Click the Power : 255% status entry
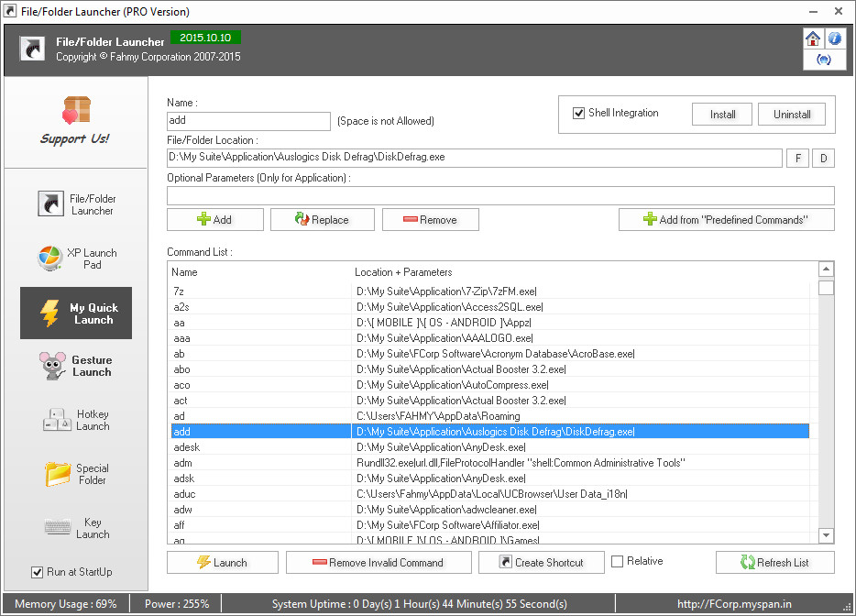This screenshot has width=856, height=616. [177, 604]
